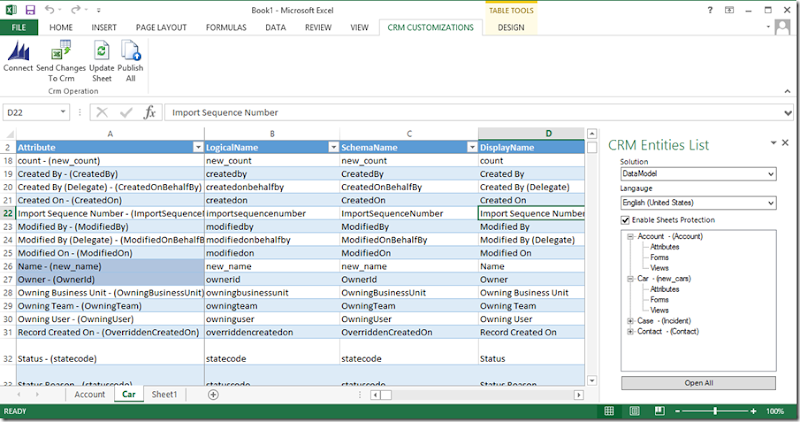Click the Publish All icon
The image size is (800, 422).
131,52
